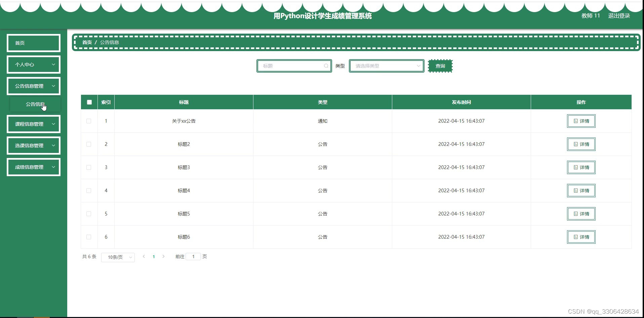Check the box for row 标题4
Screen dimensions: 644x318
click(x=89, y=191)
